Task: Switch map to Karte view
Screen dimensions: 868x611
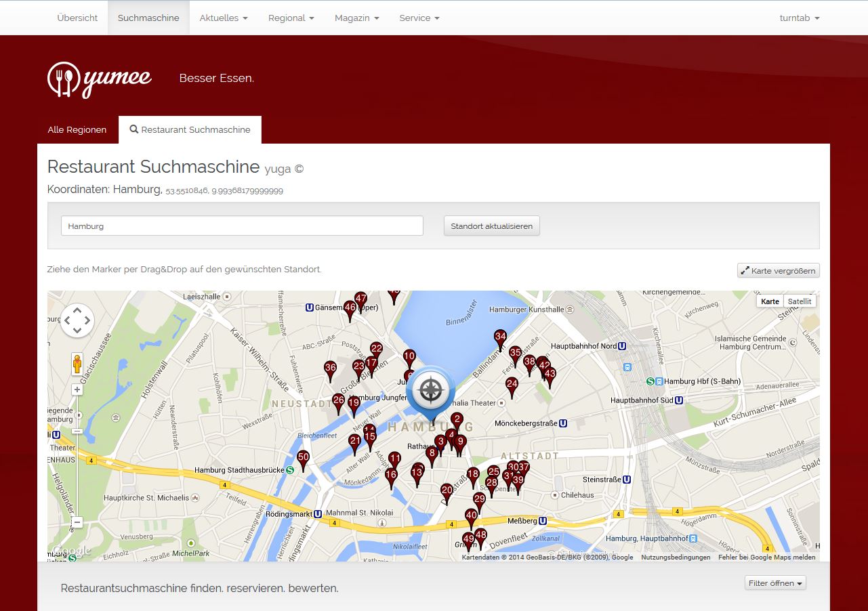Action: pyautogui.click(x=770, y=301)
